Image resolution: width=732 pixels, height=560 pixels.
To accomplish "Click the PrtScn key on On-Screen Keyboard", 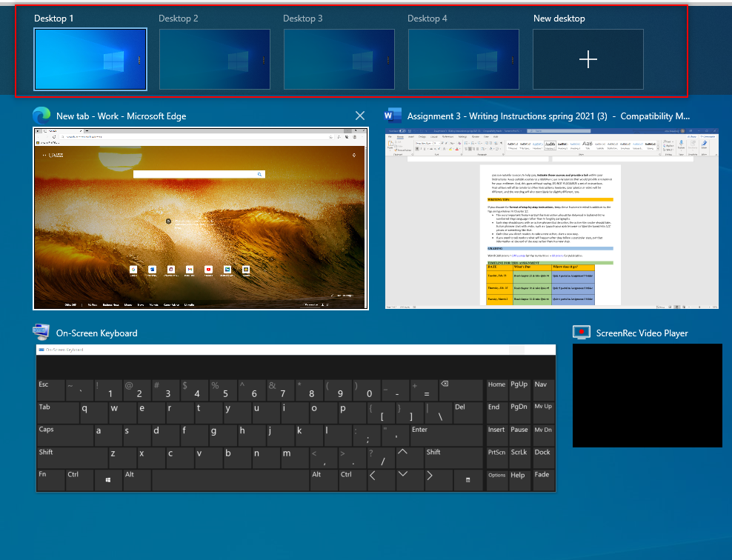I will (x=496, y=458).
